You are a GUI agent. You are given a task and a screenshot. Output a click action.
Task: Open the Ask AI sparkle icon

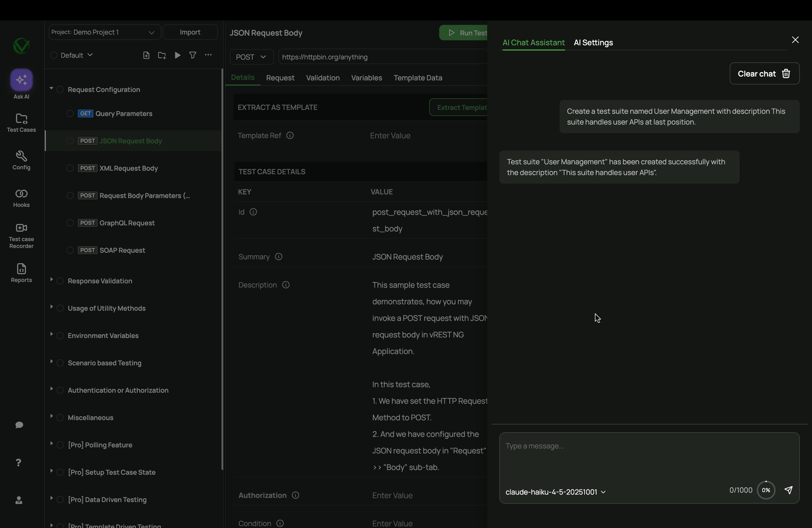[x=21, y=80]
